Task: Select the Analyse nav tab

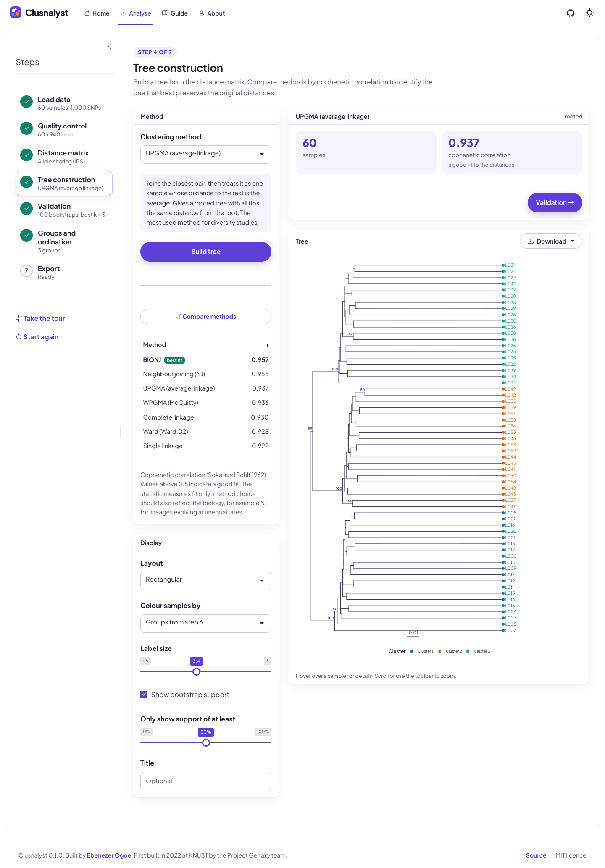Action: [136, 13]
